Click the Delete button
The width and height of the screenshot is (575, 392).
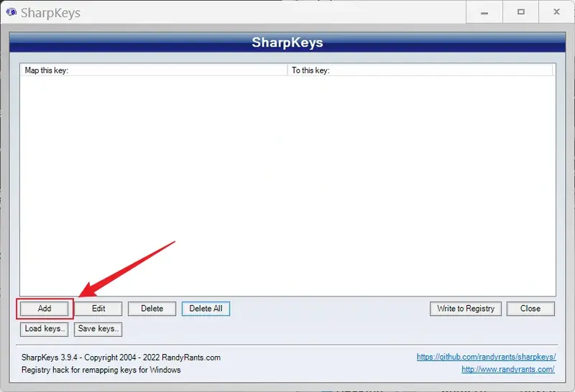pyautogui.click(x=152, y=309)
